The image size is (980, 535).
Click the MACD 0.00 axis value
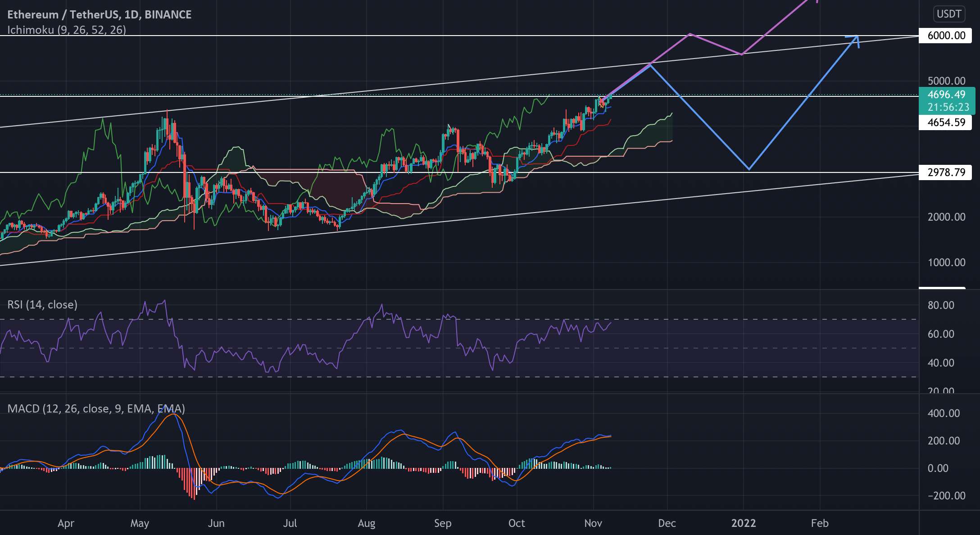click(938, 468)
